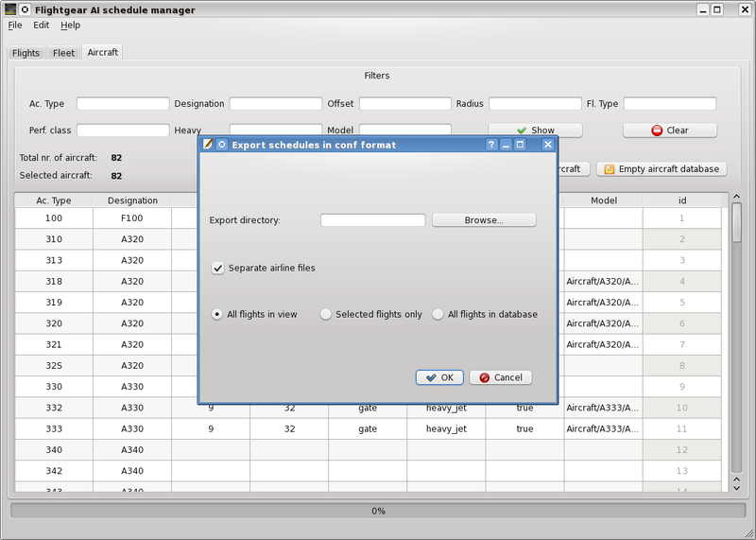Sort by Ac. Type column header
Viewport: 756px width, 540px height.
click(54, 200)
